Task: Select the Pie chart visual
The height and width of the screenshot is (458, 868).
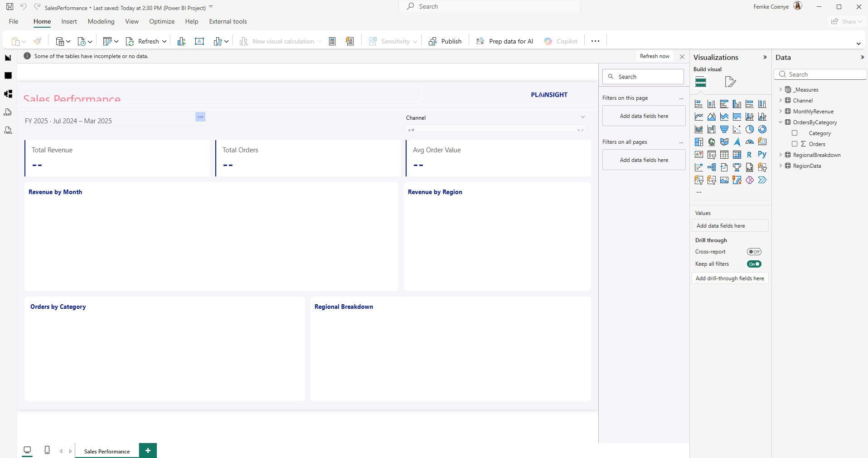Action: [750, 129]
